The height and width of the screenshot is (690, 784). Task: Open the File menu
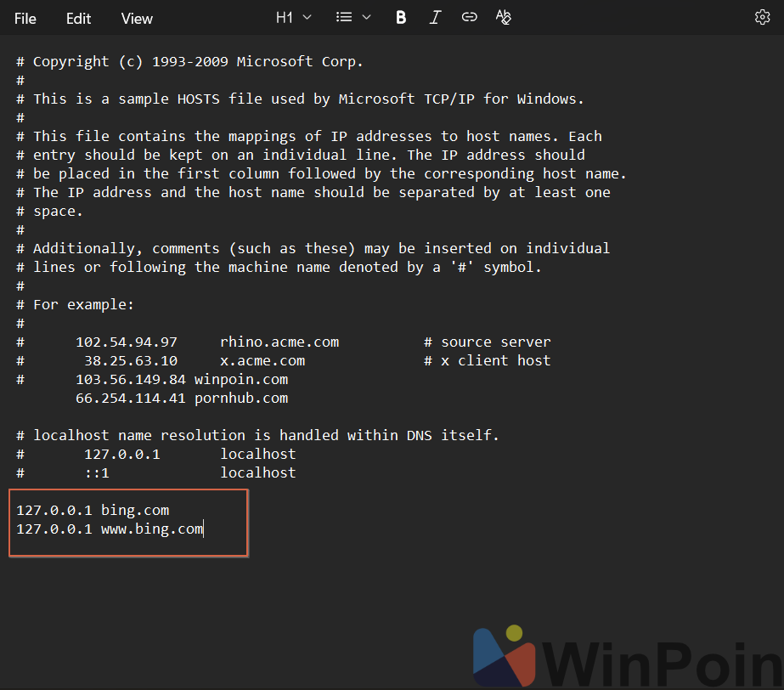[25, 19]
